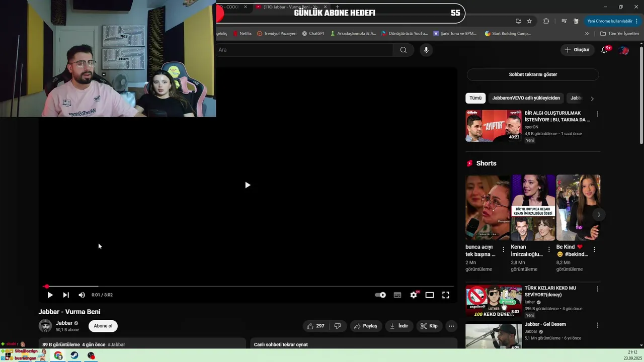644x362 pixels.
Task: Open more actions three-dot menu under video
Action: coord(451,326)
